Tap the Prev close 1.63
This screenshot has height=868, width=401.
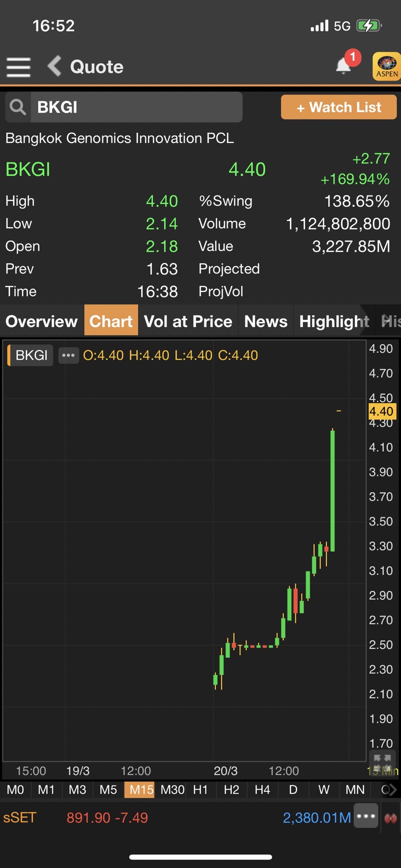162,269
